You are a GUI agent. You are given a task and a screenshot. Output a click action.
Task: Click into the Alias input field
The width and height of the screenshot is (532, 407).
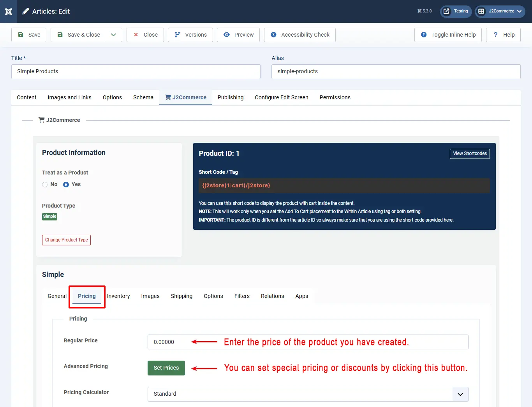(x=396, y=72)
